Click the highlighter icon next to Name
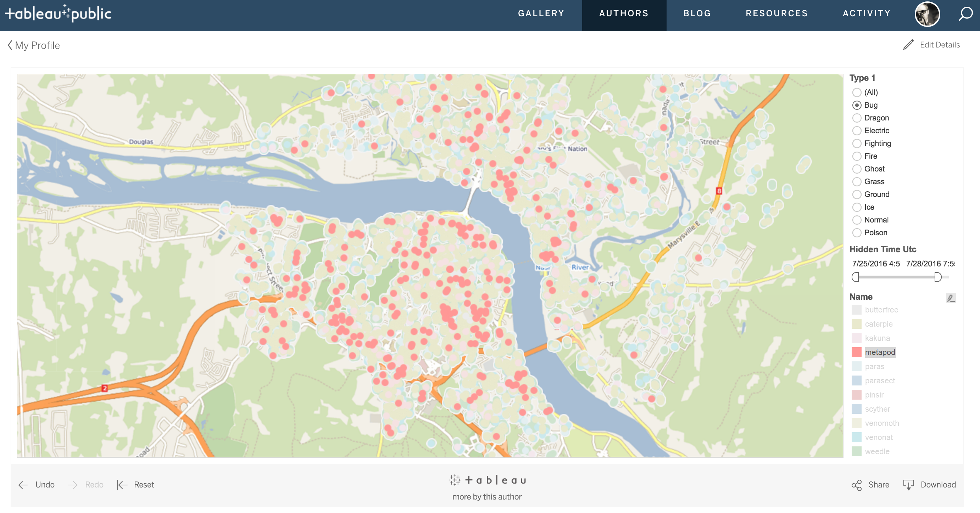 pyautogui.click(x=950, y=298)
